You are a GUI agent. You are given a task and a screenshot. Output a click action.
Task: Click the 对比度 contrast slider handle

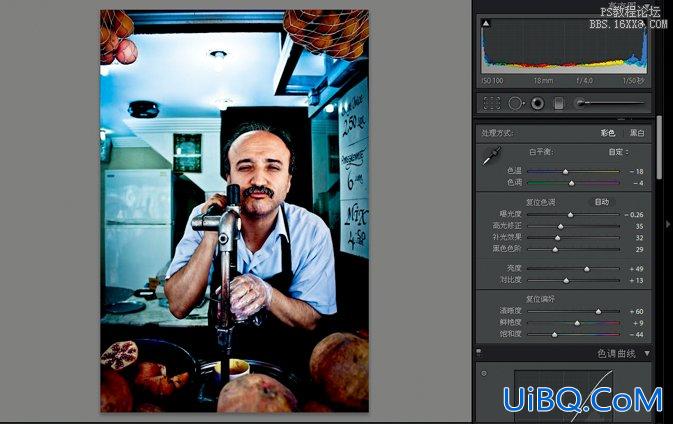566,281
